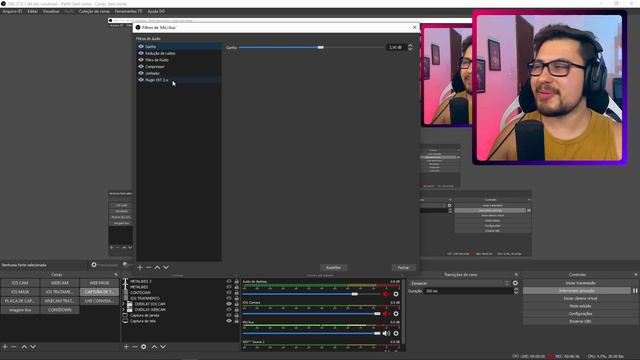The width and height of the screenshot is (640, 360).
Task: Click the Fechar button in filters dialog
Action: click(403, 268)
